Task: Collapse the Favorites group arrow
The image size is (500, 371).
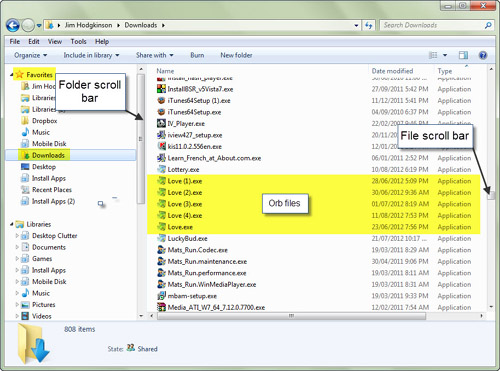Action: (11, 75)
